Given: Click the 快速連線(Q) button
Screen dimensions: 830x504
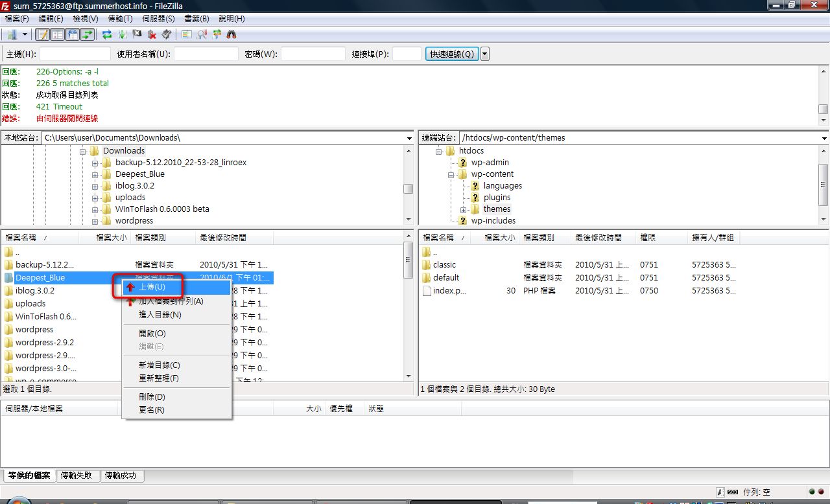Looking at the screenshot, I should coord(452,54).
